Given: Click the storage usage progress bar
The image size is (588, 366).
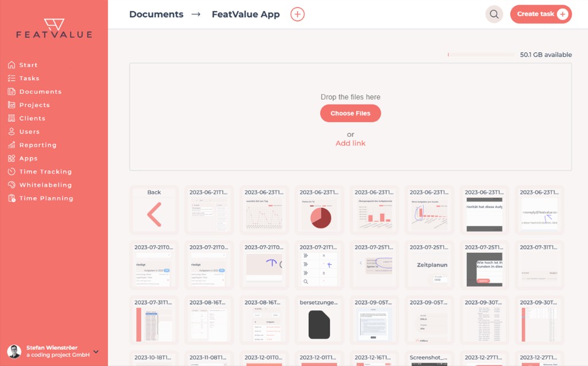Looking at the screenshot, I should click(481, 55).
